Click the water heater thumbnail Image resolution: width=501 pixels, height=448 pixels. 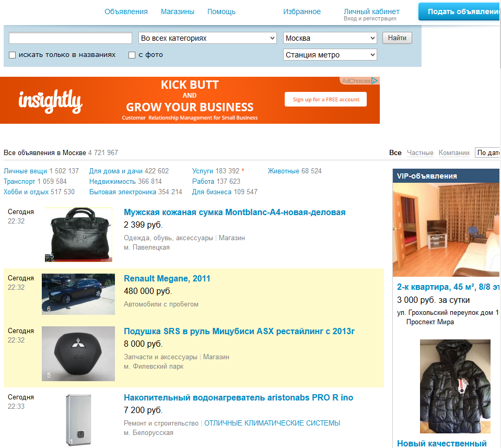(78, 420)
